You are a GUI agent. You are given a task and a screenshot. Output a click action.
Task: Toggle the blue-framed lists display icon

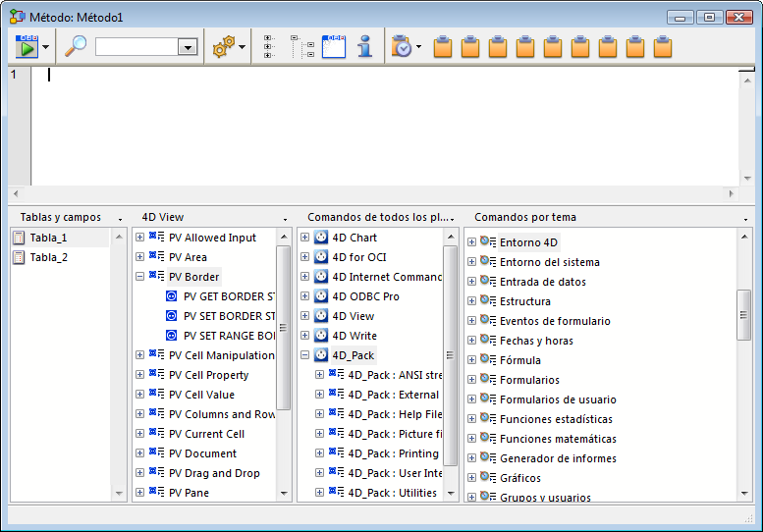click(334, 46)
